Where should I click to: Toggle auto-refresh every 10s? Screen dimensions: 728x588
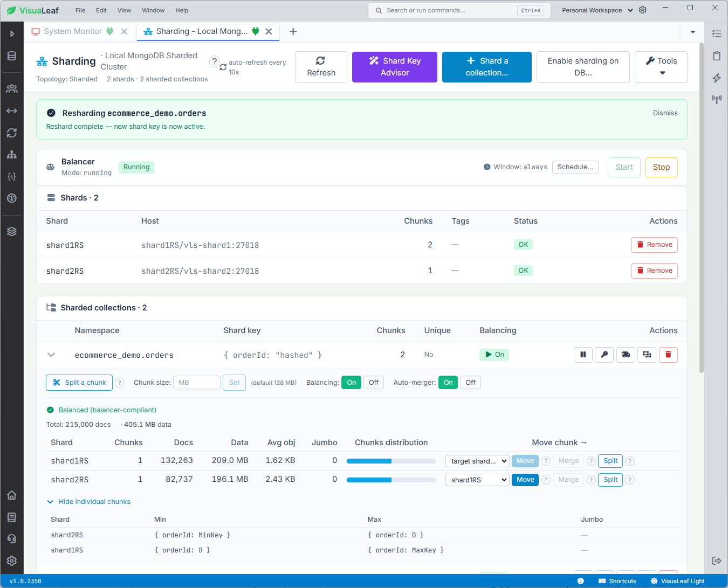tap(253, 67)
